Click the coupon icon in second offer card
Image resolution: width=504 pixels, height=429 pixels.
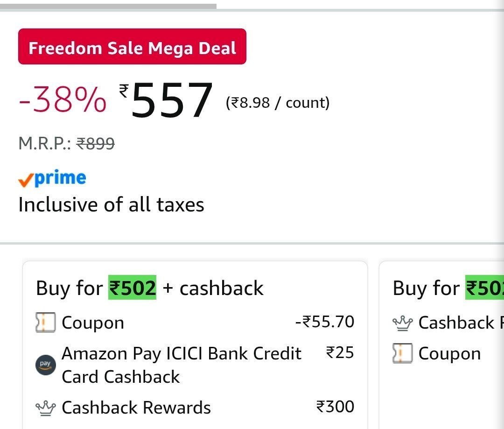[x=402, y=353]
